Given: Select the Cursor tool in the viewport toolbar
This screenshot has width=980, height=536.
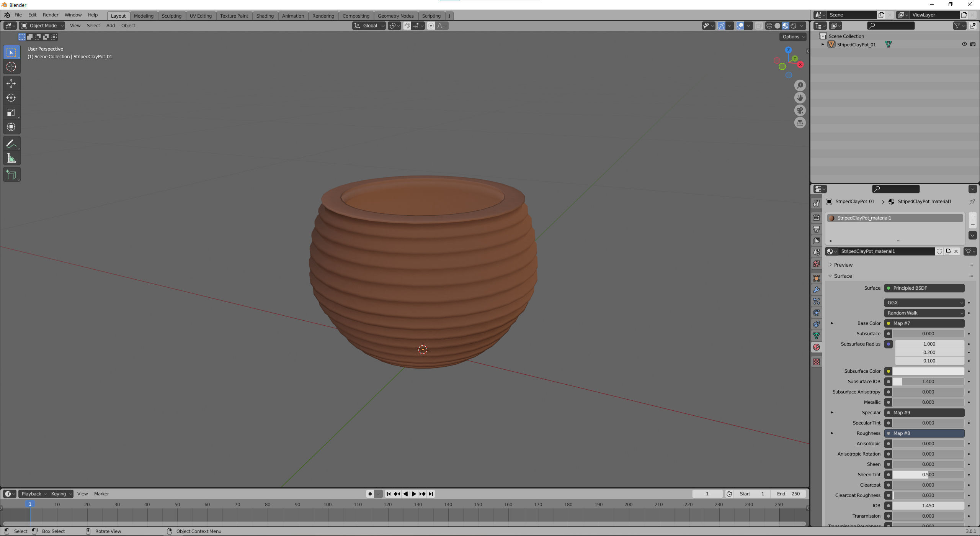Looking at the screenshot, I should pos(11,67).
